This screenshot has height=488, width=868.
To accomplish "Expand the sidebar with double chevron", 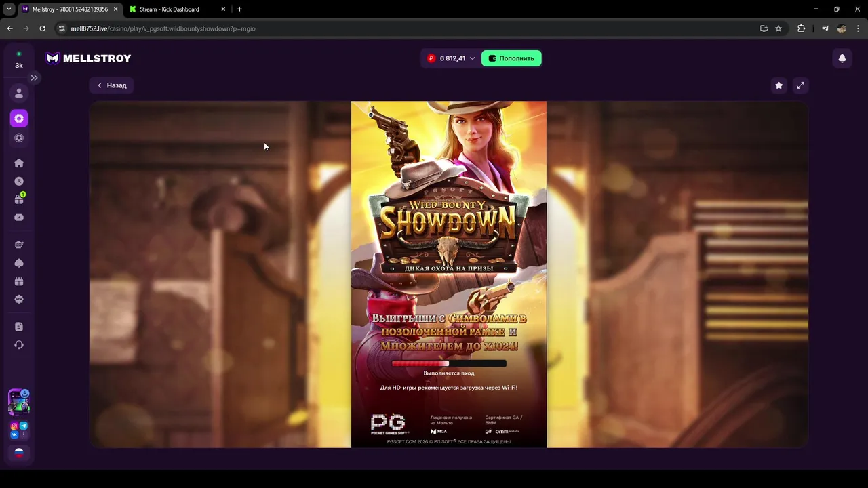I will click(x=34, y=78).
